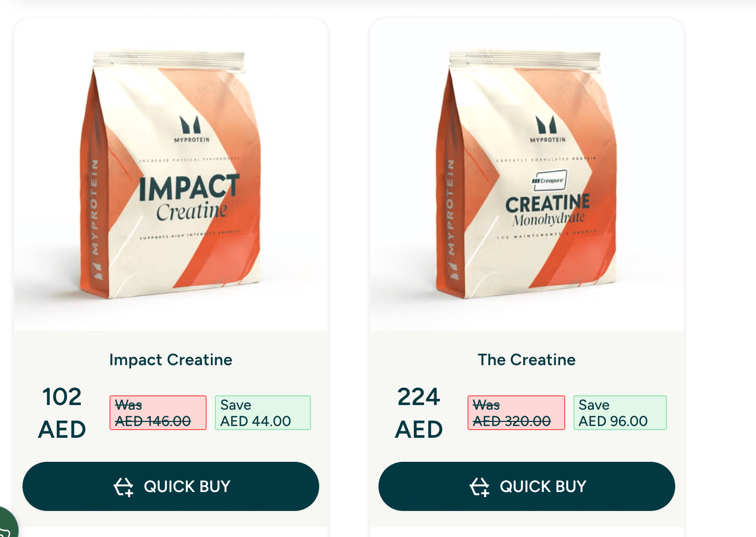Click the red Was AED 320.00 badge

pos(516,413)
